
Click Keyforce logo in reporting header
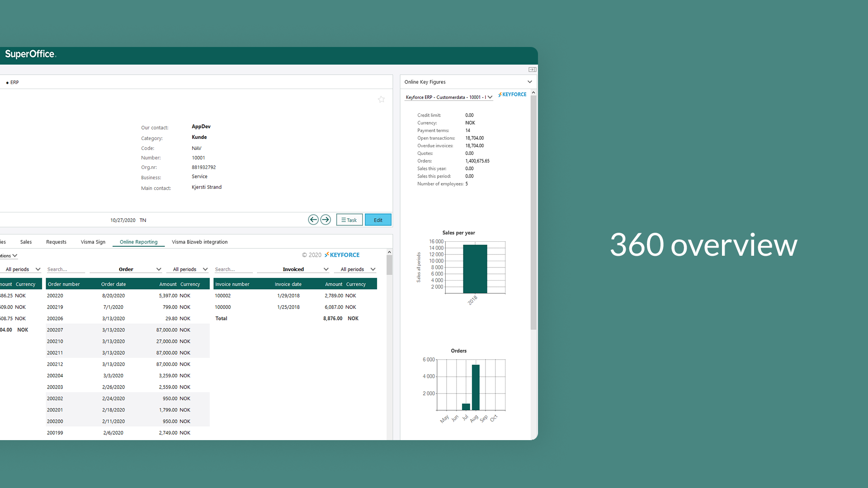tap(342, 255)
